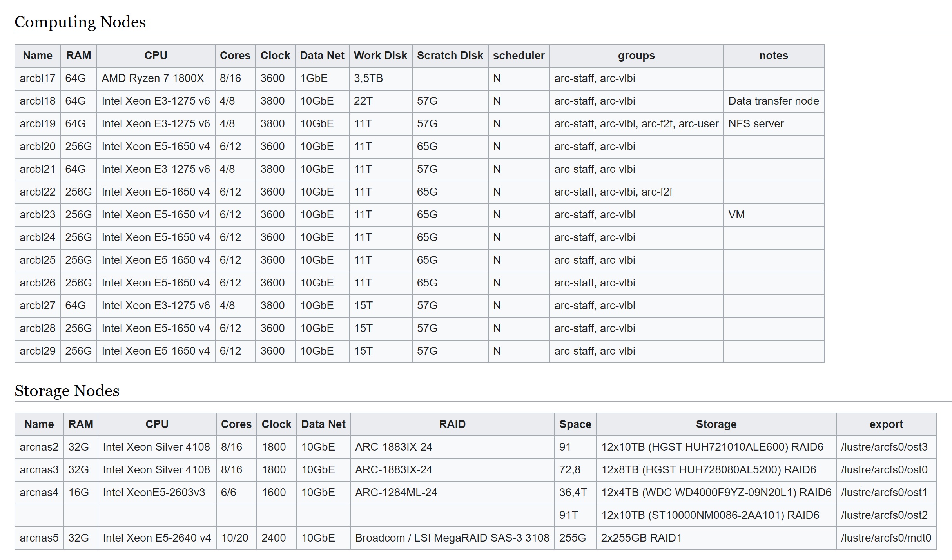
Task: Click the /lustre/arcfs0/ost2 export cell
Action: (886, 515)
